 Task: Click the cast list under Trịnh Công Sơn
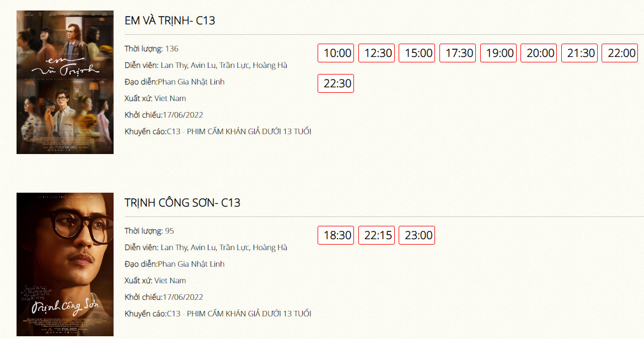pos(224,247)
